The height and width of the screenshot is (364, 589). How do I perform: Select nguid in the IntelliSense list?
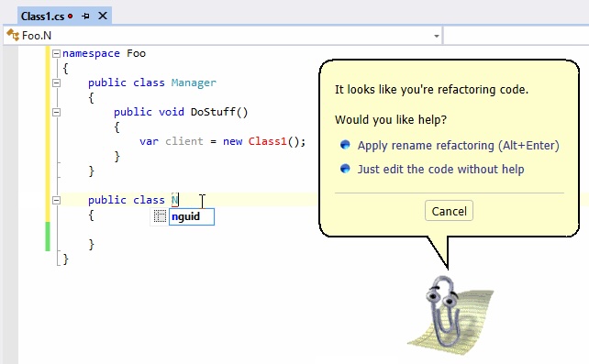pyautogui.click(x=192, y=217)
